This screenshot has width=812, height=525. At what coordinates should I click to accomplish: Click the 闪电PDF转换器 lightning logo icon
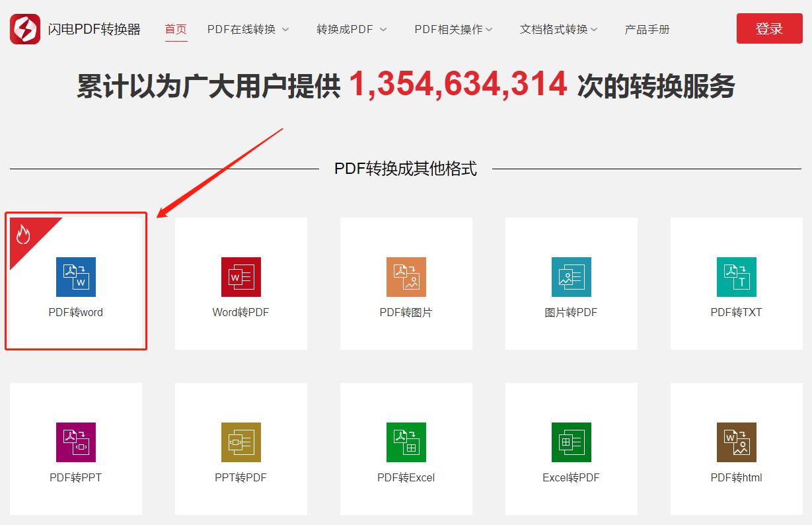pos(24,29)
